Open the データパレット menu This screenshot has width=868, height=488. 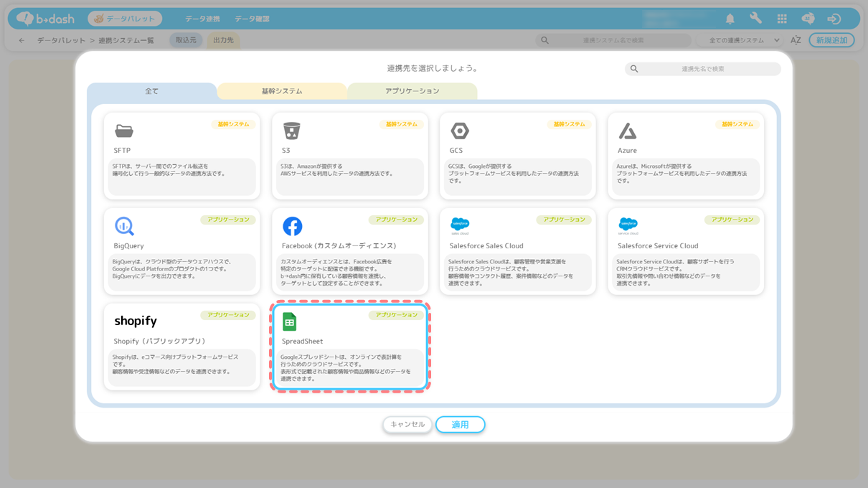125,19
